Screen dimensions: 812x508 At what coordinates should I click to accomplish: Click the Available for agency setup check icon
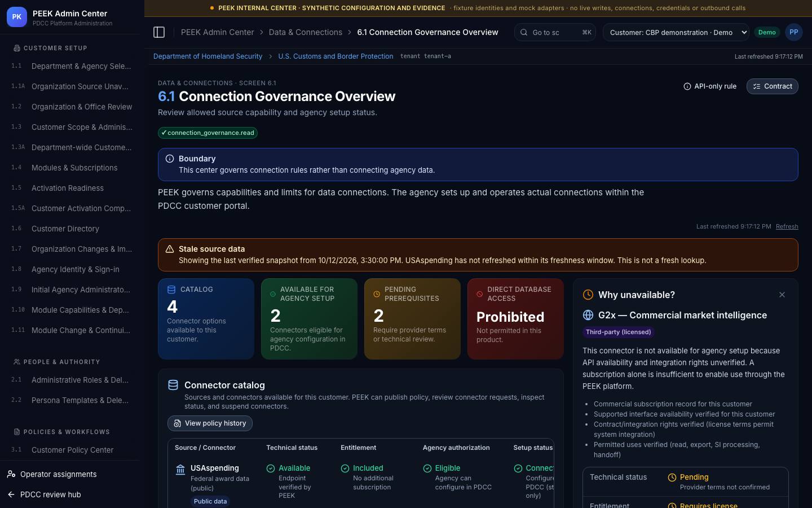273,294
